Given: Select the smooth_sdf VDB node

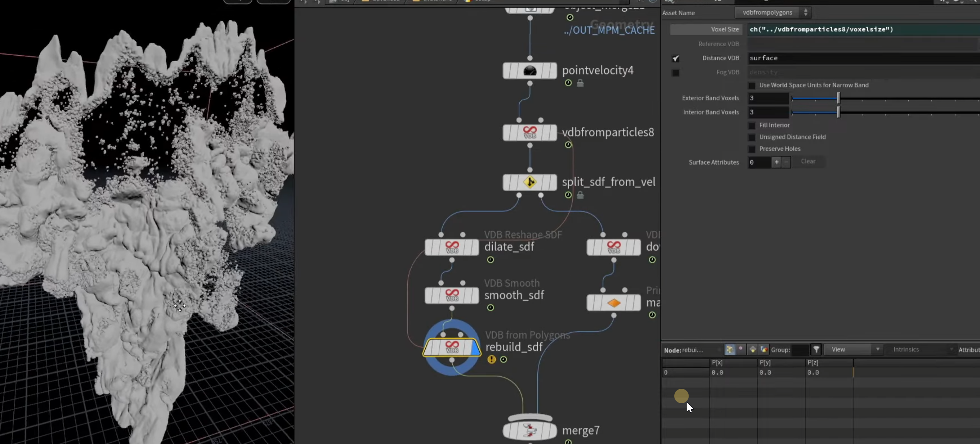Looking at the screenshot, I should (x=452, y=295).
